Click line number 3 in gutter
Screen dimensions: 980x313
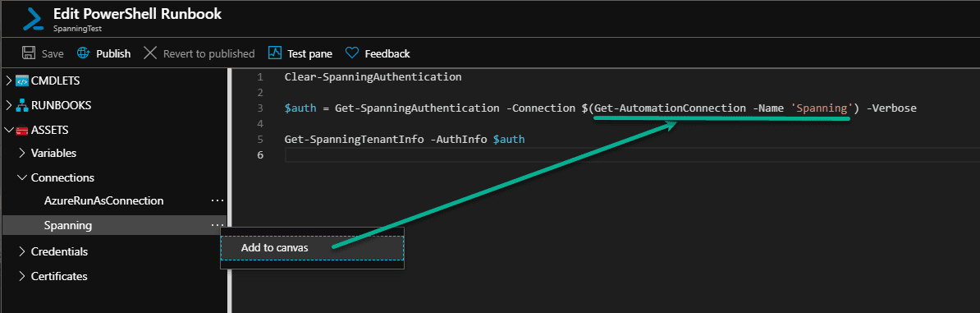coord(260,108)
